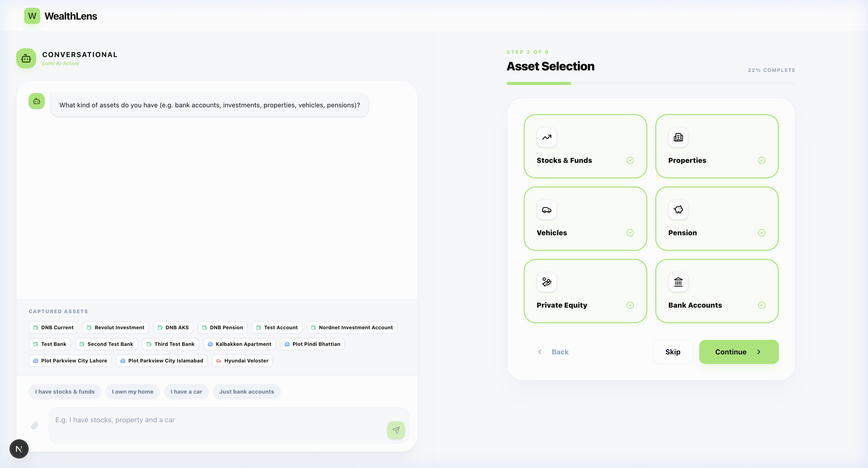Click the Bank Accounts landmark icon

coord(678,282)
